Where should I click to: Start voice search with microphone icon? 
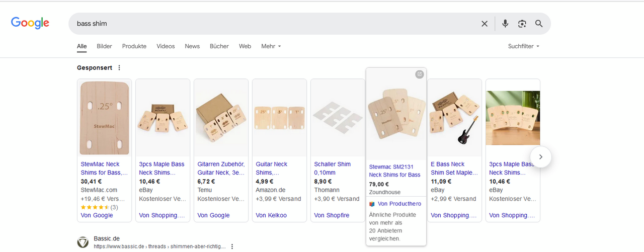point(505,24)
